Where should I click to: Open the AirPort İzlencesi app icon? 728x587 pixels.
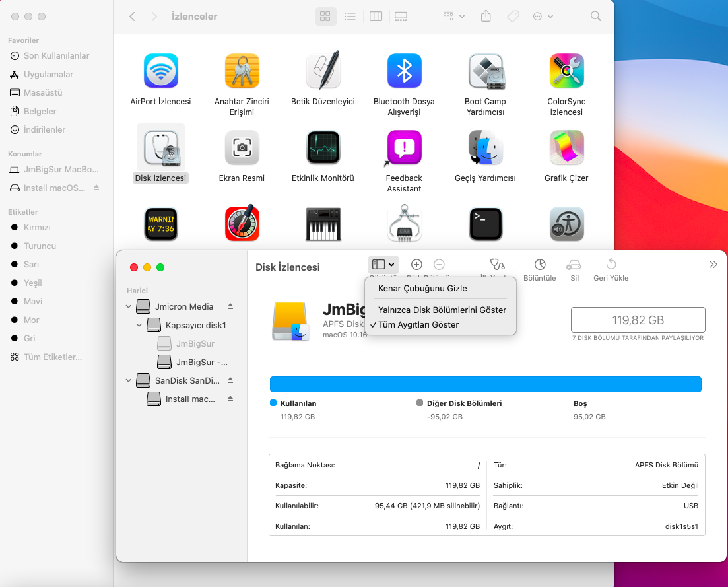click(x=160, y=71)
